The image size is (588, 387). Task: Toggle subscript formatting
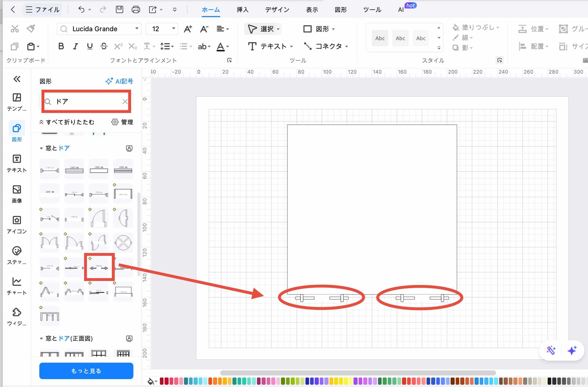[x=133, y=46]
